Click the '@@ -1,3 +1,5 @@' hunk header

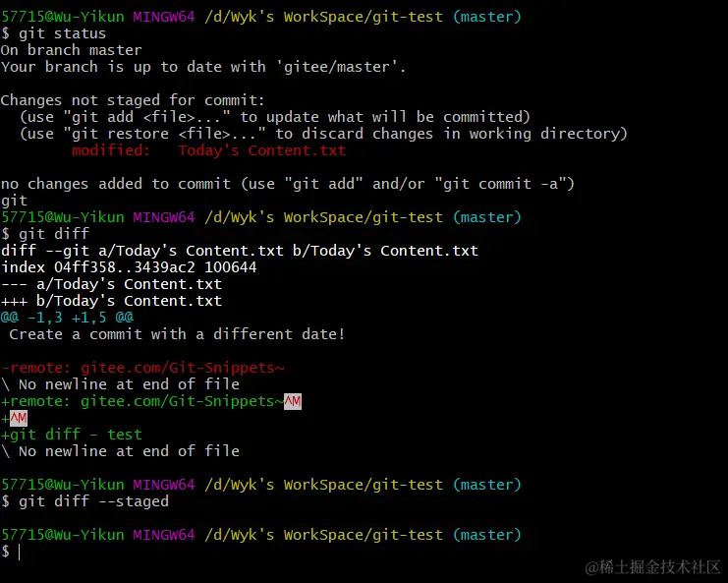(68, 318)
